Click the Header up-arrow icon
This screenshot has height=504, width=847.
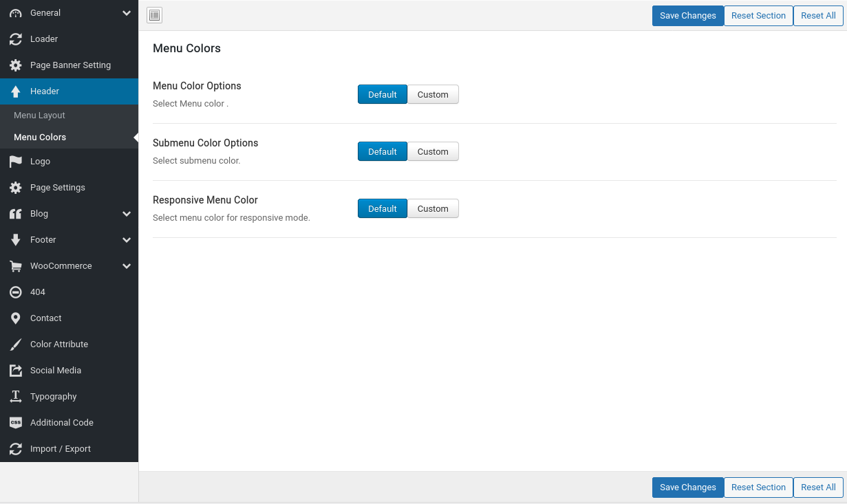pos(16,91)
